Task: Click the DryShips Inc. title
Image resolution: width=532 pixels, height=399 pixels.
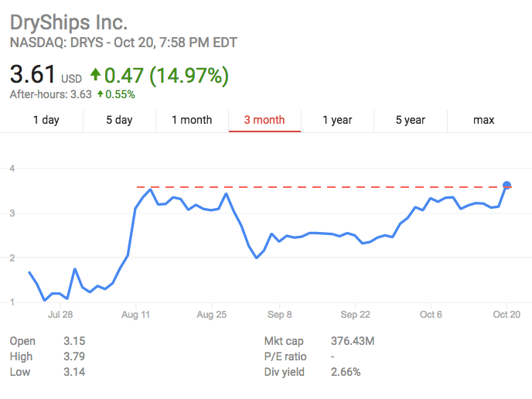Action: [69, 22]
